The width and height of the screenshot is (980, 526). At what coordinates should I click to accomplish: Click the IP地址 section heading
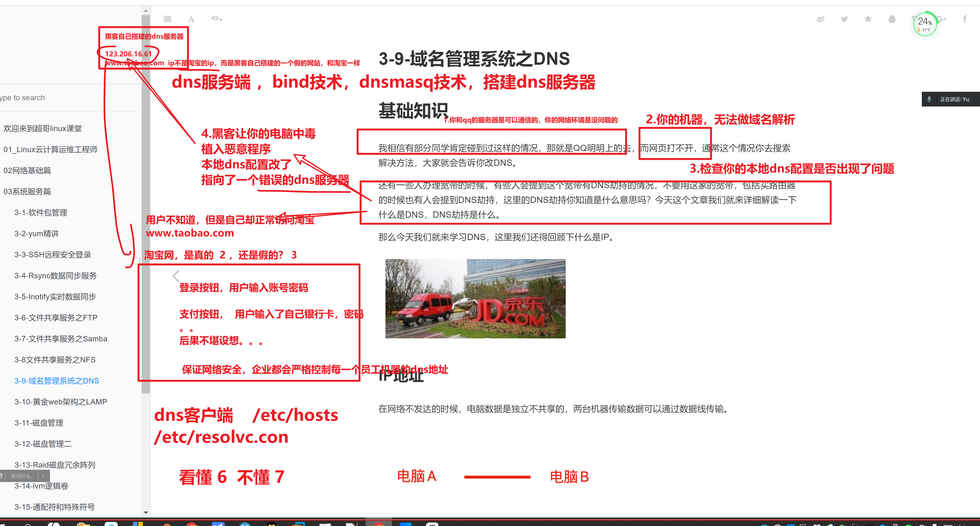[x=401, y=376]
